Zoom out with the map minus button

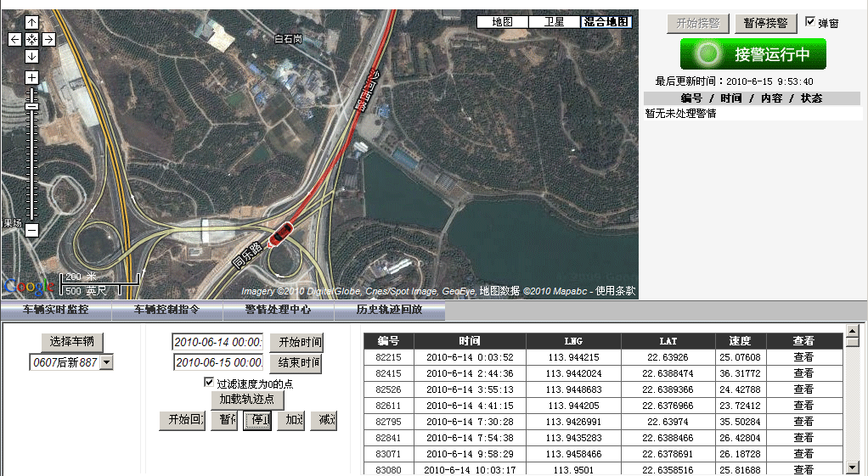pos(31,230)
